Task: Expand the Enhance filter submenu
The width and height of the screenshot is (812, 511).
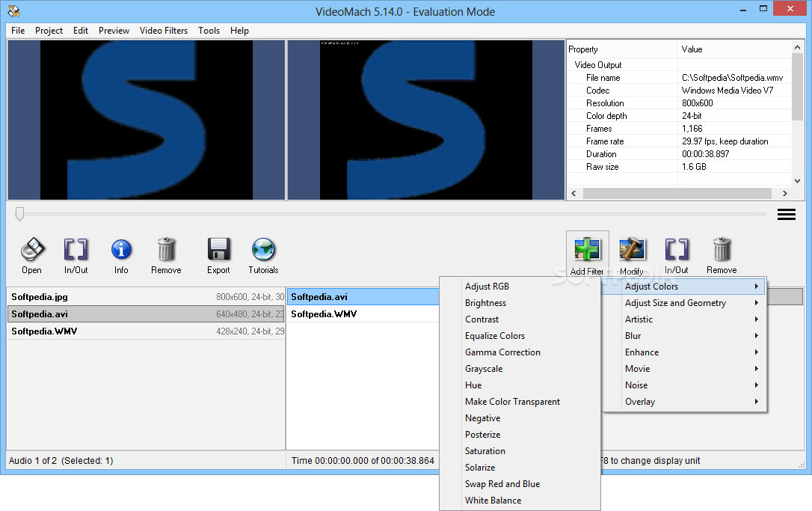Action: click(684, 352)
